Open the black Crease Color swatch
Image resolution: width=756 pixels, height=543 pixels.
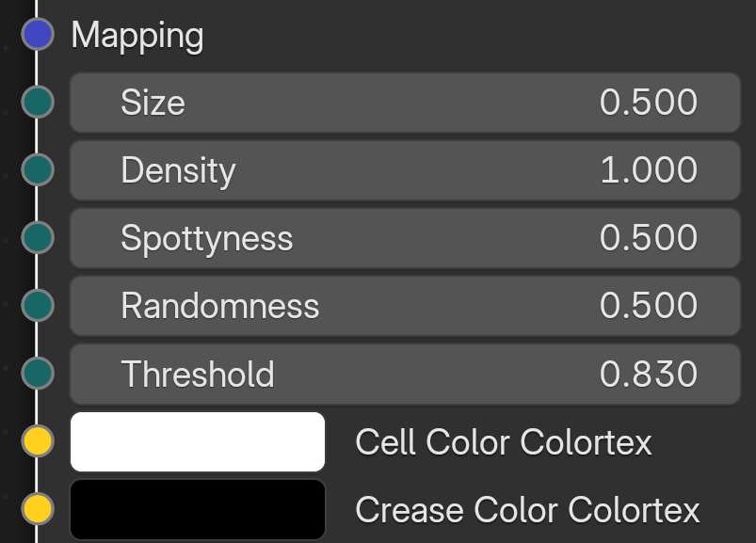(x=198, y=510)
